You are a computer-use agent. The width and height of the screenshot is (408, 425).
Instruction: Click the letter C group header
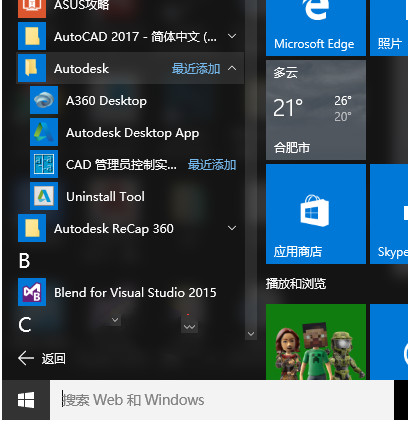(x=25, y=325)
